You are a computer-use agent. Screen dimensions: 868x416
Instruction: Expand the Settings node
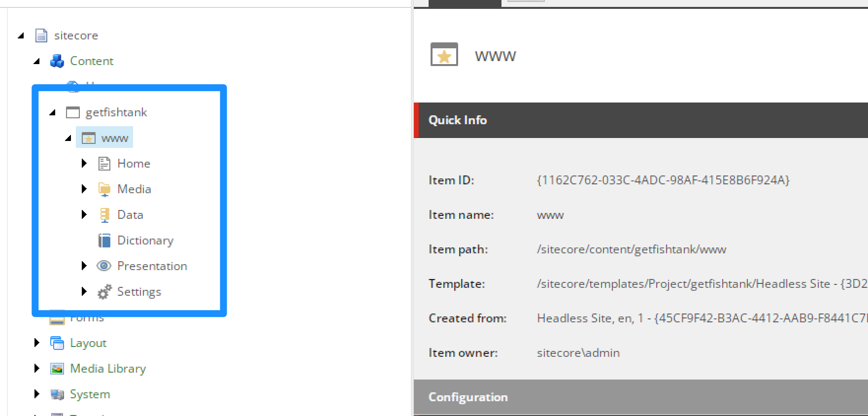84,291
